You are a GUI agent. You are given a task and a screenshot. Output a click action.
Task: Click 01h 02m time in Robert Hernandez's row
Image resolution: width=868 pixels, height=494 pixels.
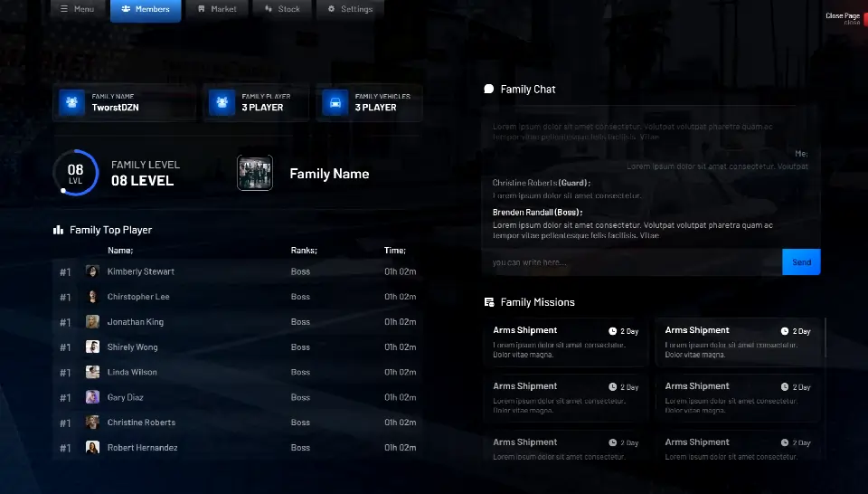[401, 448]
